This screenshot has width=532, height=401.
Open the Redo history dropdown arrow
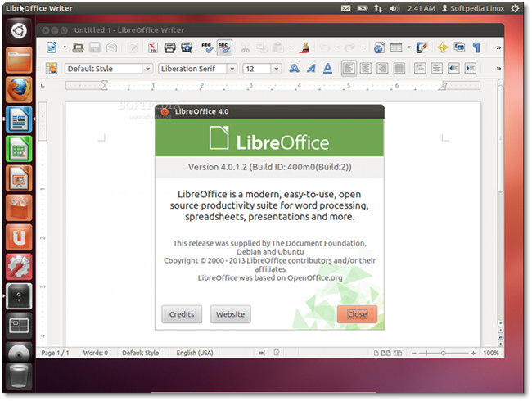(x=363, y=47)
